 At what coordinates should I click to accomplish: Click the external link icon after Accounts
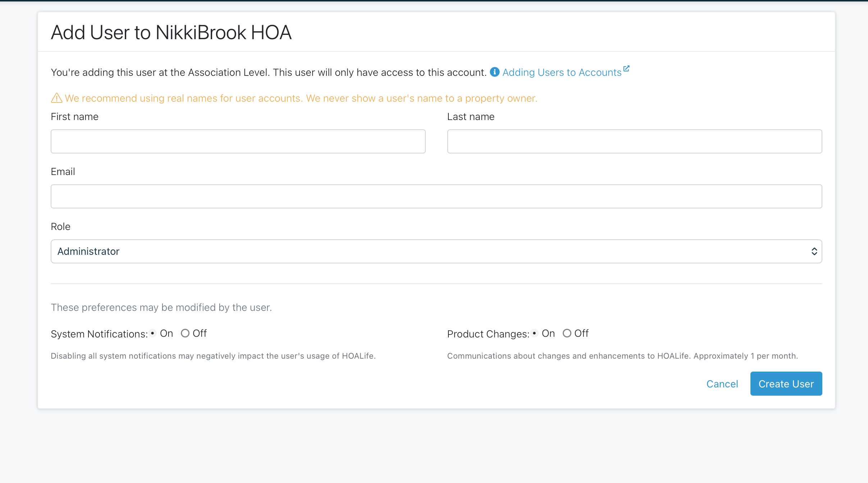point(626,68)
